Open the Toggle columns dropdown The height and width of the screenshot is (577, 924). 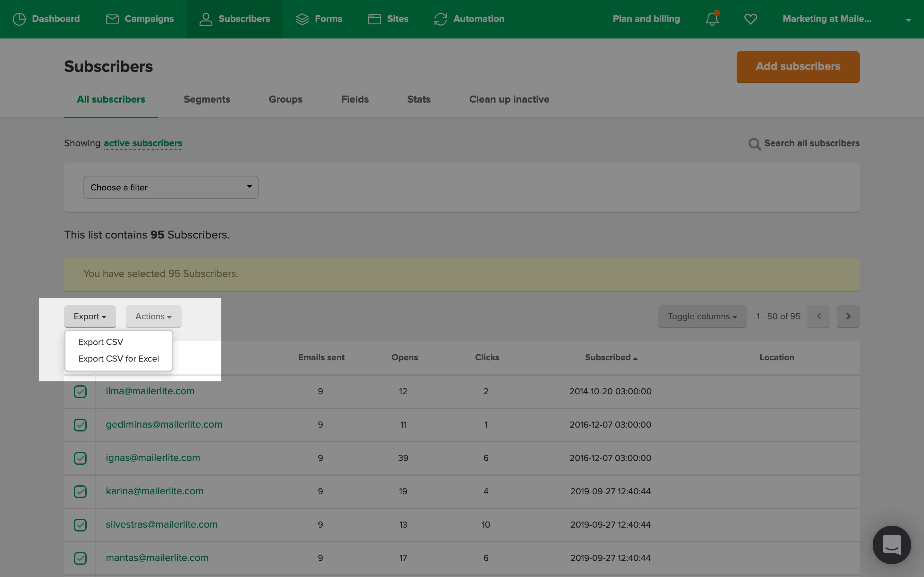click(702, 316)
